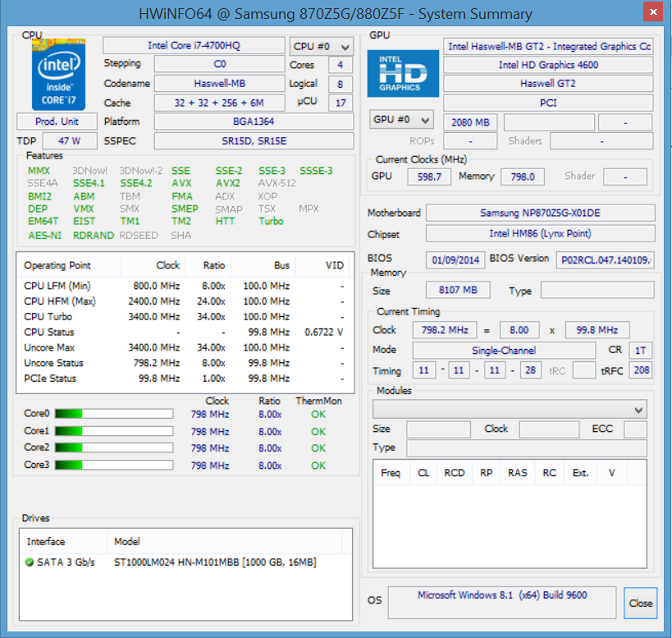Click the drives Interface column header
Image resolution: width=672 pixels, height=638 pixels.
pos(63,542)
